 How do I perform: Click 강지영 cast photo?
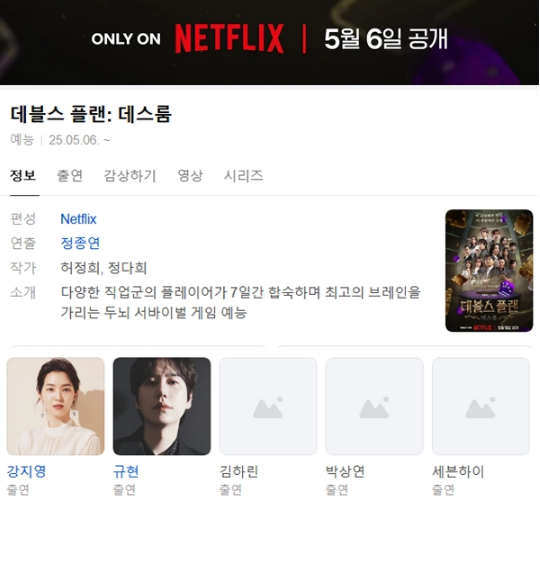click(x=56, y=406)
